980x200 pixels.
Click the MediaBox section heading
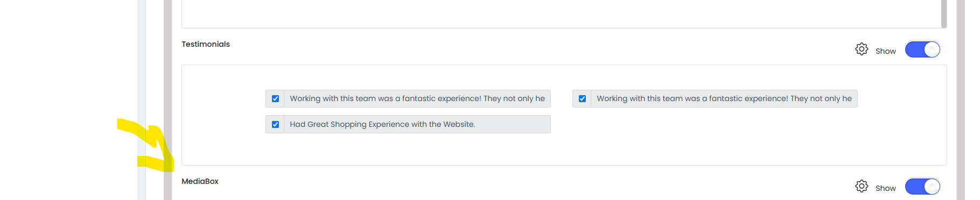pos(200,181)
